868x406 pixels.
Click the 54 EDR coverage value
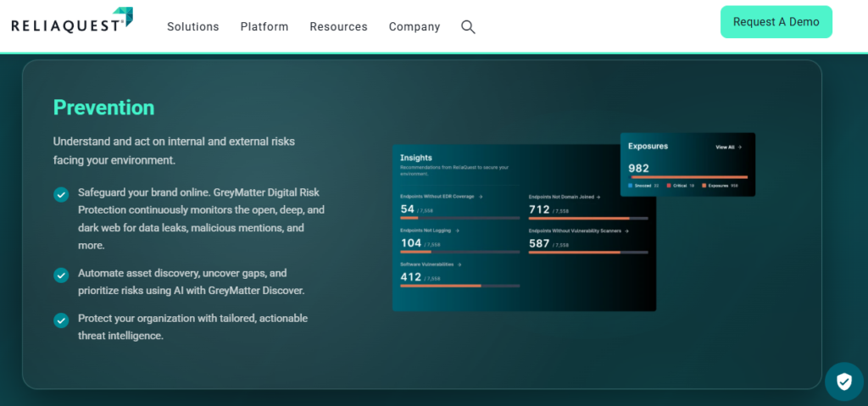(408, 209)
